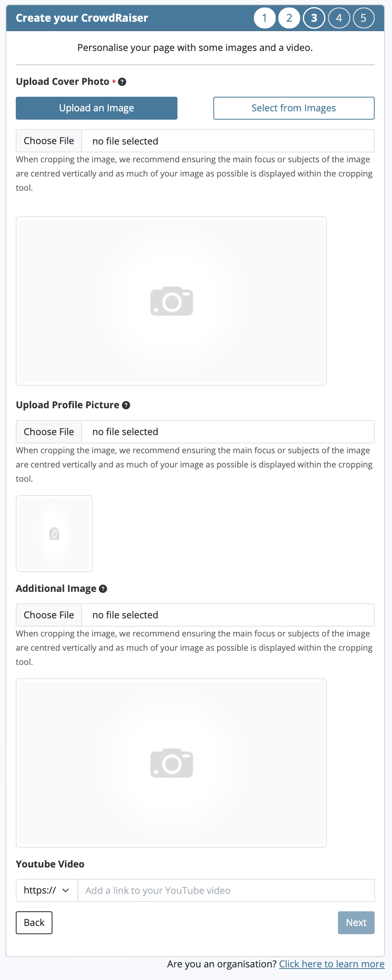Select step 3 circle in header
Image resolution: width=392 pixels, height=980 pixels.
(x=314, y=18)
